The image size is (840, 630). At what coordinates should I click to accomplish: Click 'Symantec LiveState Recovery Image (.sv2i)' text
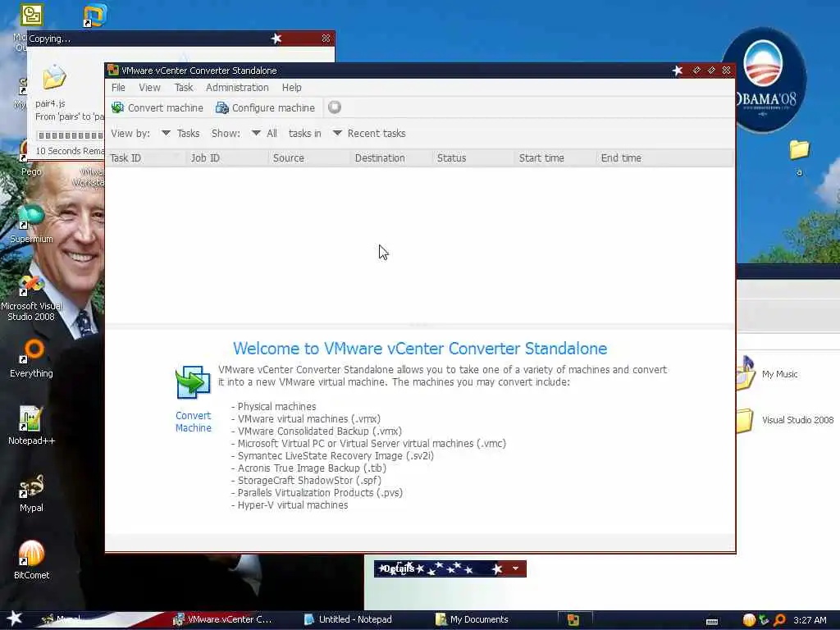point(336,456)
